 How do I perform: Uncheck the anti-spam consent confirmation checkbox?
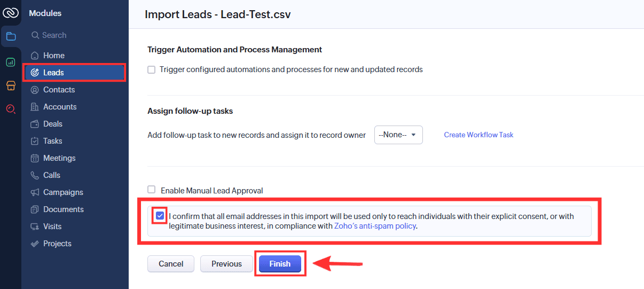pos(160,216)
